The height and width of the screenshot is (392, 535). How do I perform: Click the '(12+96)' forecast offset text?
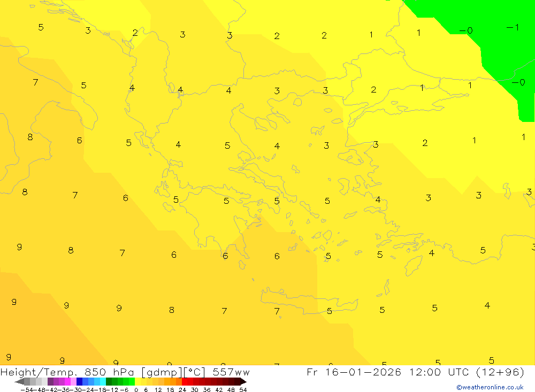coord(500,372)
